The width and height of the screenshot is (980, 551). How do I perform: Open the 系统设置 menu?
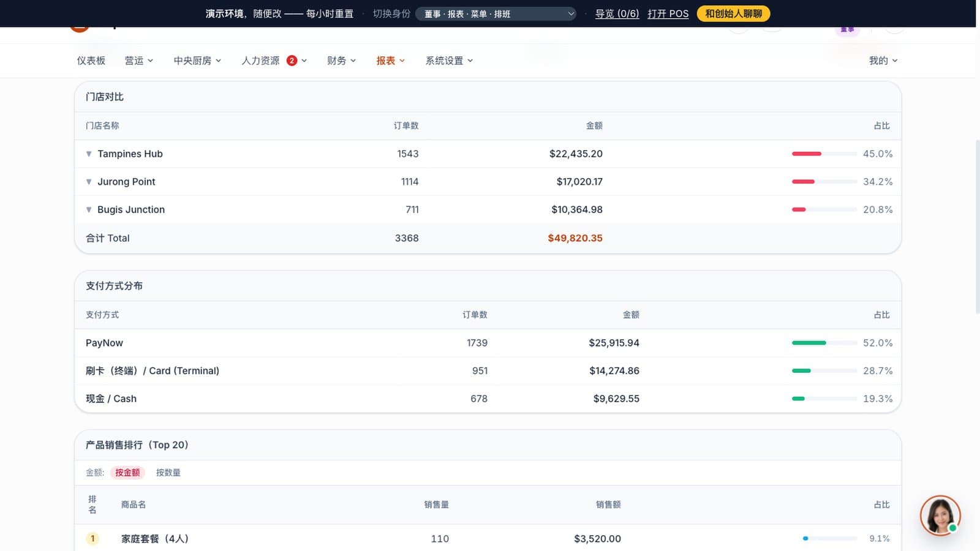click(449, 61)
